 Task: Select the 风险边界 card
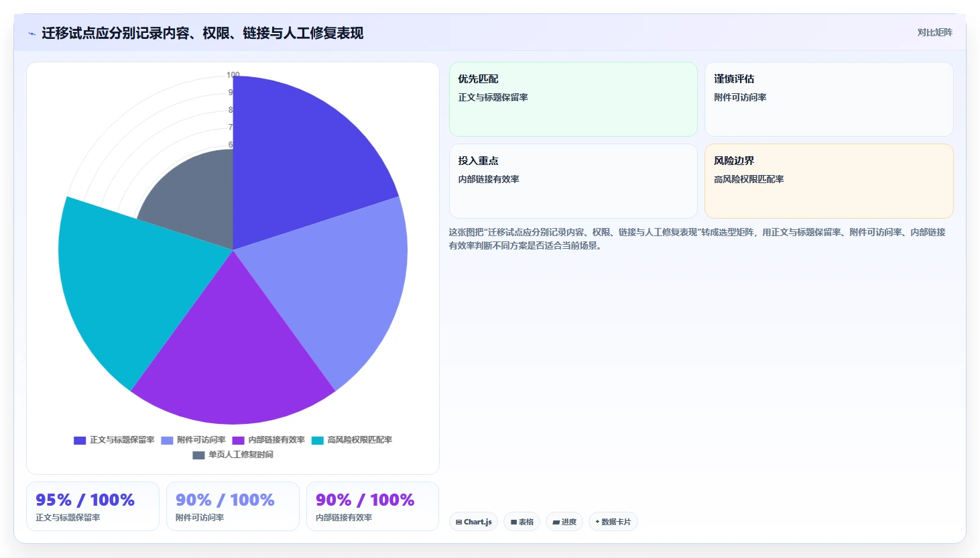829,181
